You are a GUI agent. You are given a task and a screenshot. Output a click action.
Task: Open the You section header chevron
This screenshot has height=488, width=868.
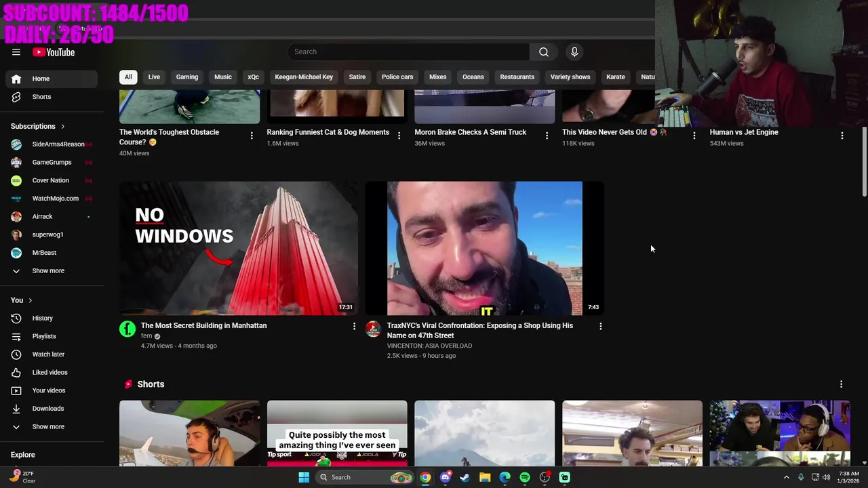click(x=30, y=300)
